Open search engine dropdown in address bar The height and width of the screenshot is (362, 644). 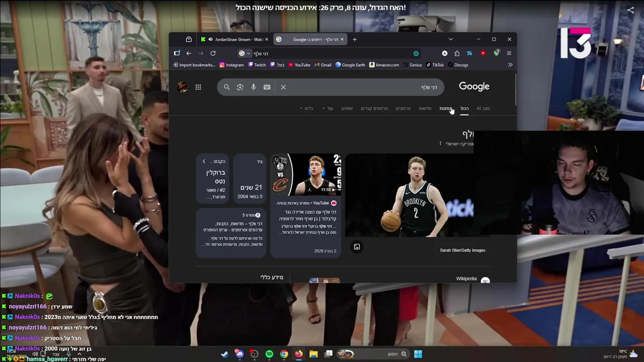pos(245,53)
